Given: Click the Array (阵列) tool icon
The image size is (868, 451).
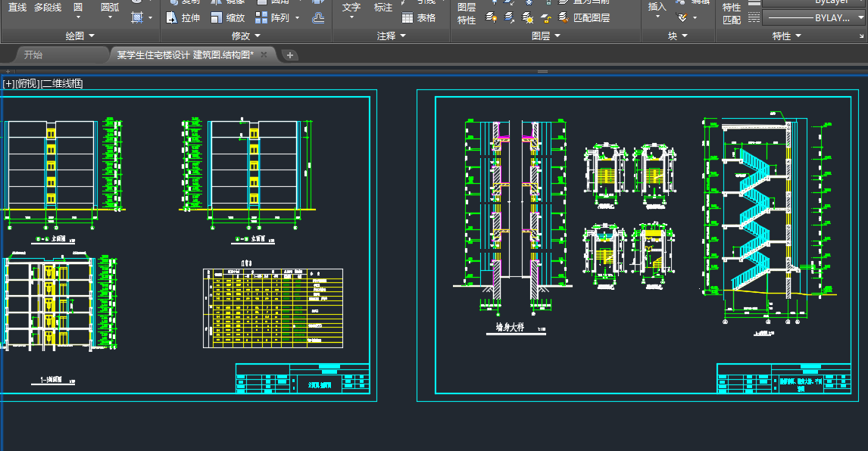Looking at the screenshot, I should pos(260,18).
